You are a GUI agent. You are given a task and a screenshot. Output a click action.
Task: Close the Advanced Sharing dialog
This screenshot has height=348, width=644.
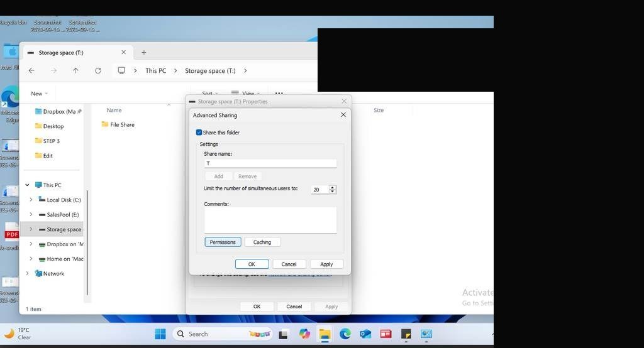343,115
